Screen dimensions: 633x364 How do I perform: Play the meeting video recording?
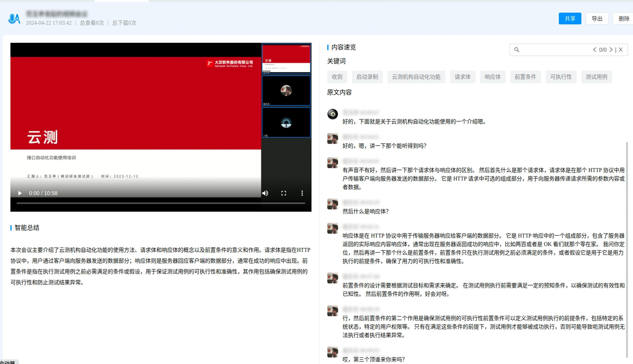[20, 193]
